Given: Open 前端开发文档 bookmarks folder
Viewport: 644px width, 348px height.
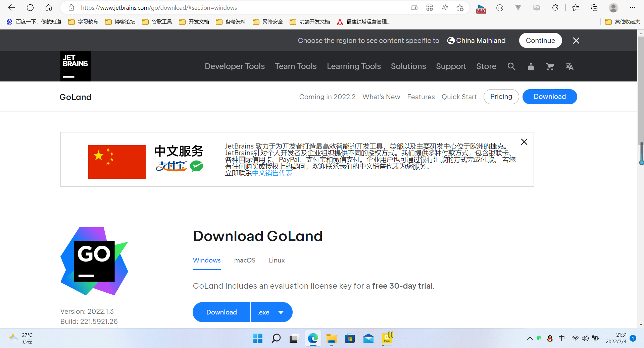Looking at the screenshot, I should tap(310, 22).
